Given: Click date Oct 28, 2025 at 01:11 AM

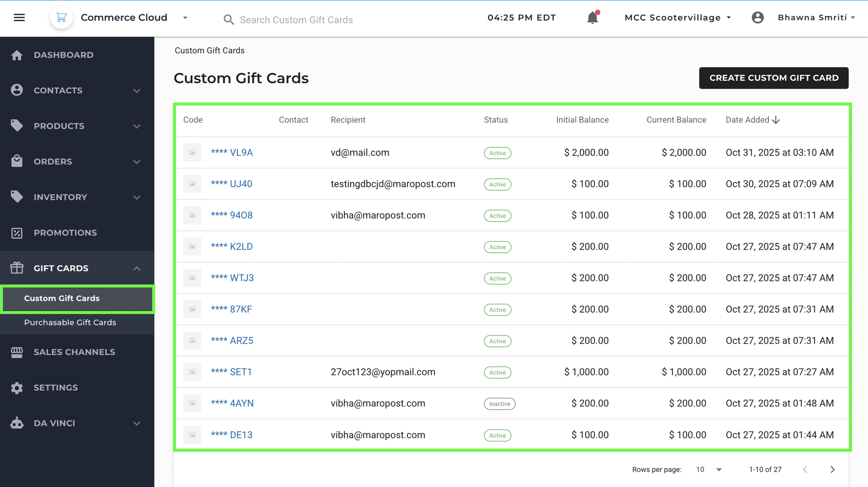Looking at the screenshot, I should point(780,215).
